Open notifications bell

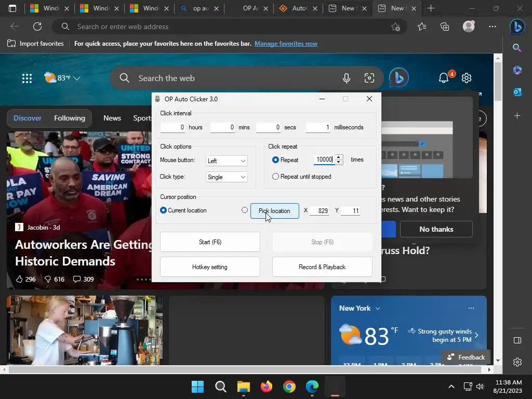[x=444, y=78]
